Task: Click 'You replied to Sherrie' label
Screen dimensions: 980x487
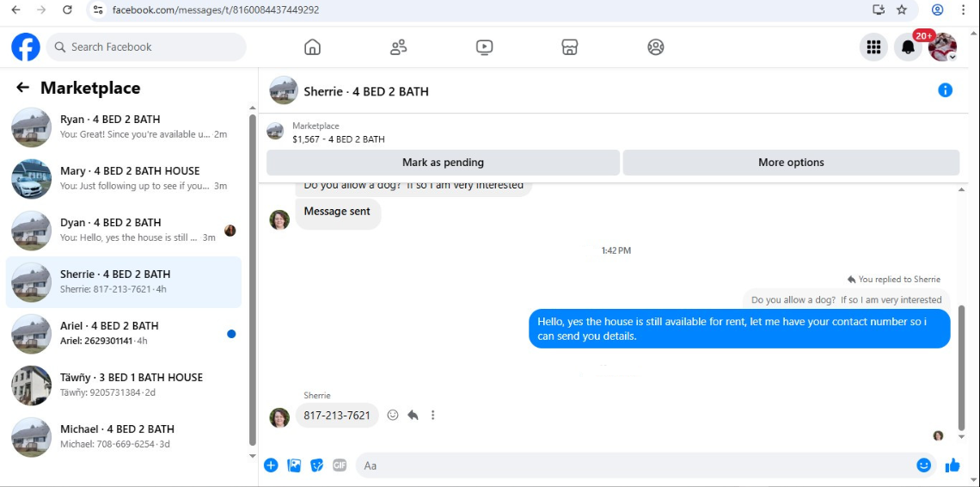Action: click(894, 279)
